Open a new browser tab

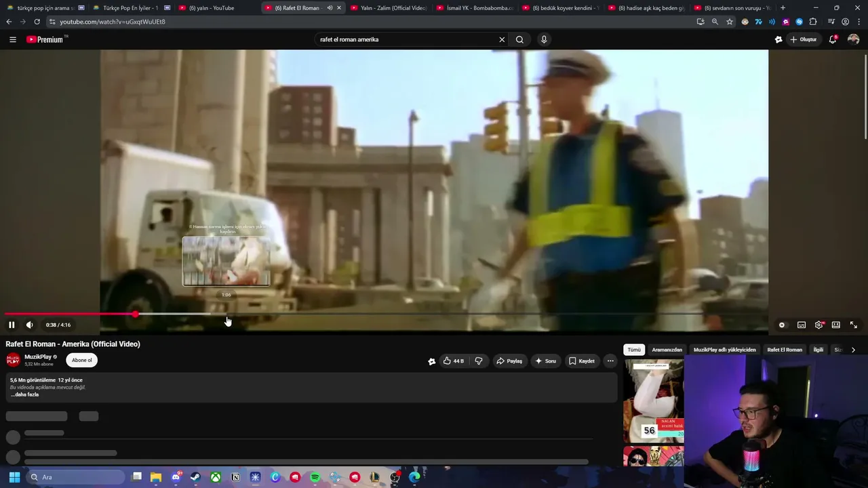click(x=783, y=8)
